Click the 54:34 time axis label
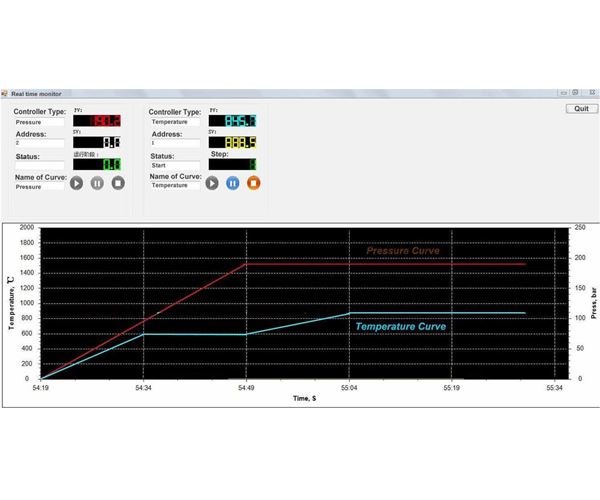 [x=143, y=388]
